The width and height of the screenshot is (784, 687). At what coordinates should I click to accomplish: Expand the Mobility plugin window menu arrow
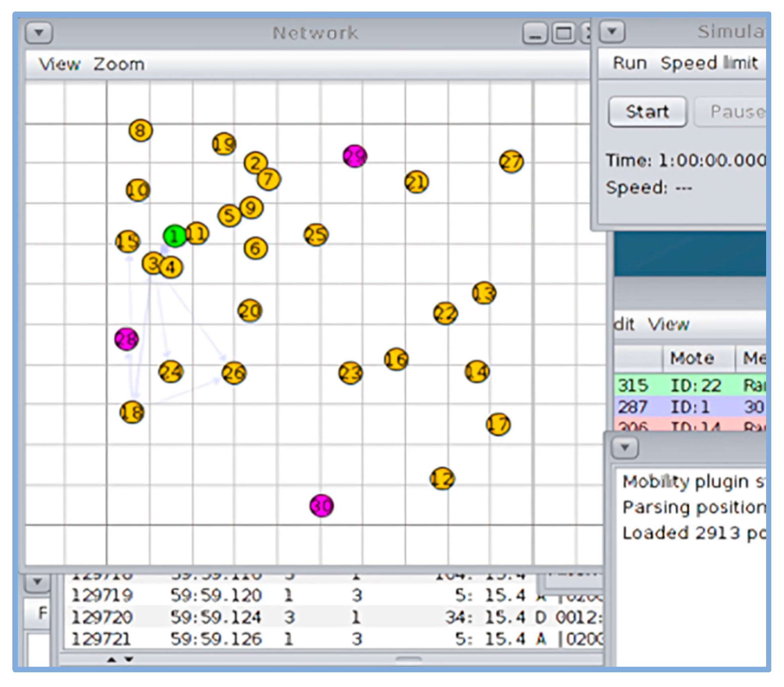(x=624, y=448)
